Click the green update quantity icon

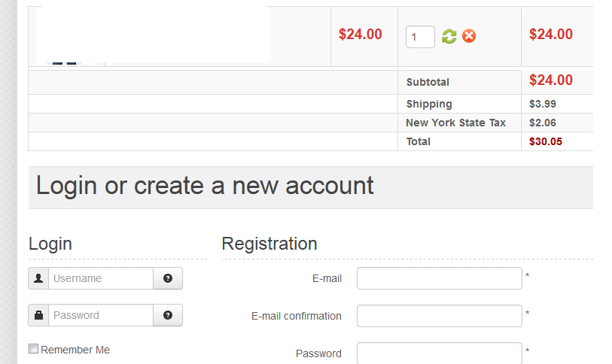(x=449, y=36)
